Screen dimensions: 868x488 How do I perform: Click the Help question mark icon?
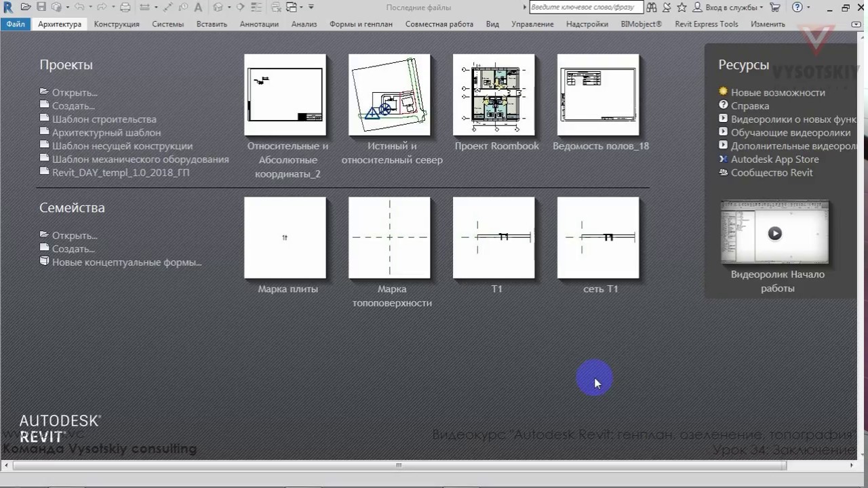coord(797,7)
